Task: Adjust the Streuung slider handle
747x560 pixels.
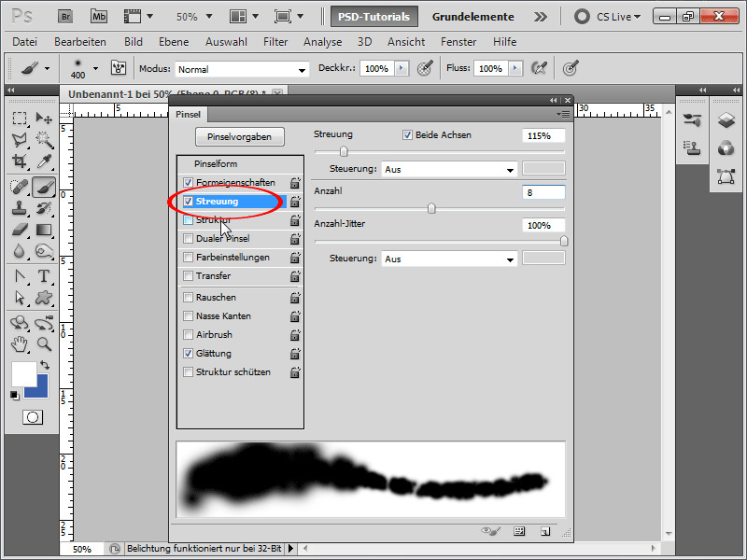Action: (344, 152)
